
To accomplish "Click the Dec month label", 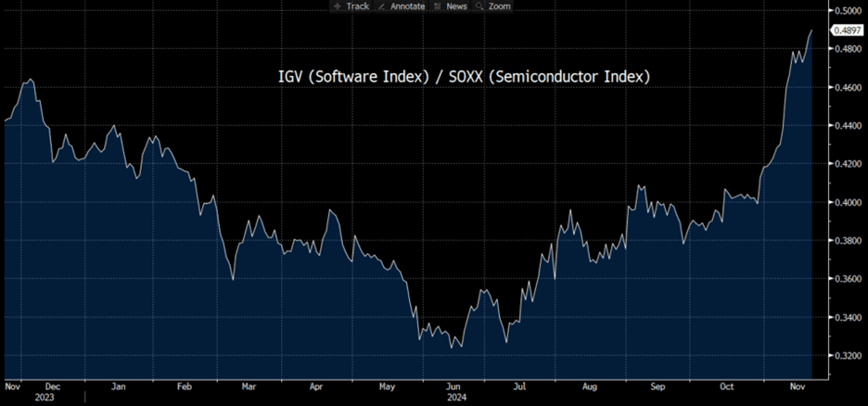I will 54,387.
